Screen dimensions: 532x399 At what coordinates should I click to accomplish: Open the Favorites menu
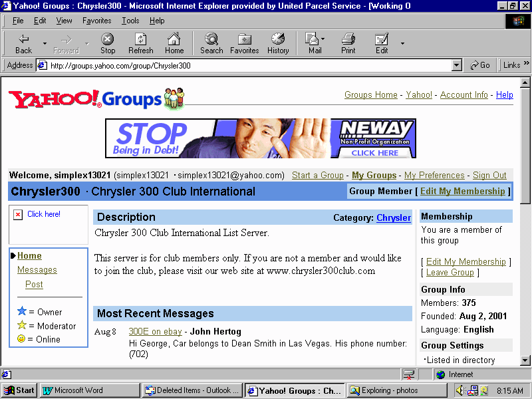click(x=96, y=21)
